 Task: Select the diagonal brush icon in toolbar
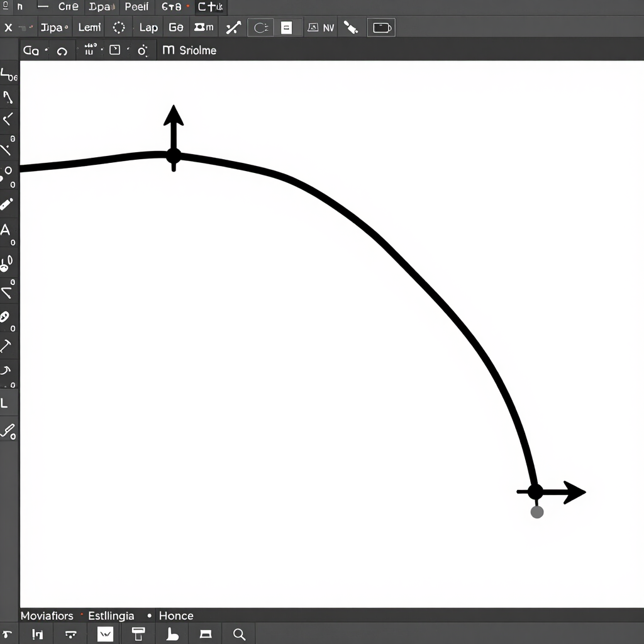pyautogui.click(x=351, y=28)
